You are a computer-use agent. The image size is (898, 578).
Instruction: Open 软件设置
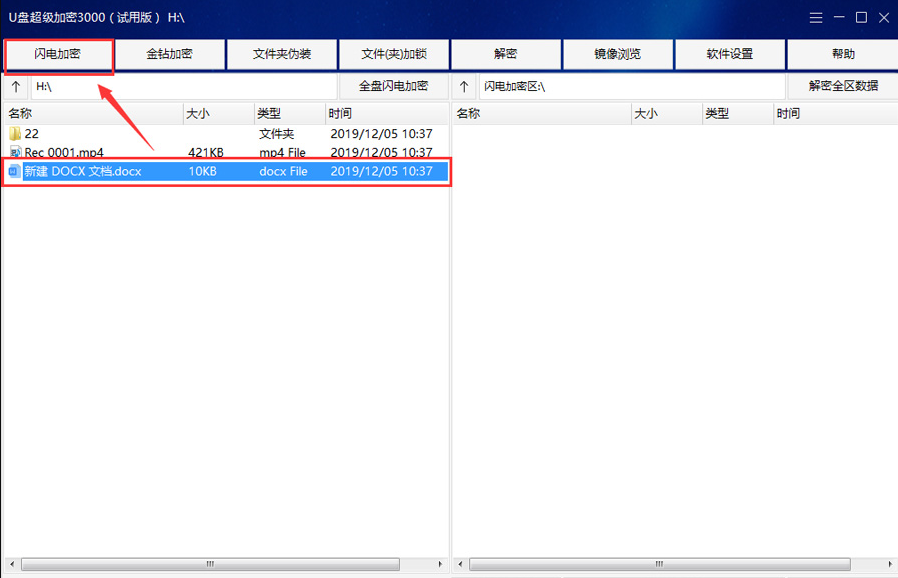[729, 54]
